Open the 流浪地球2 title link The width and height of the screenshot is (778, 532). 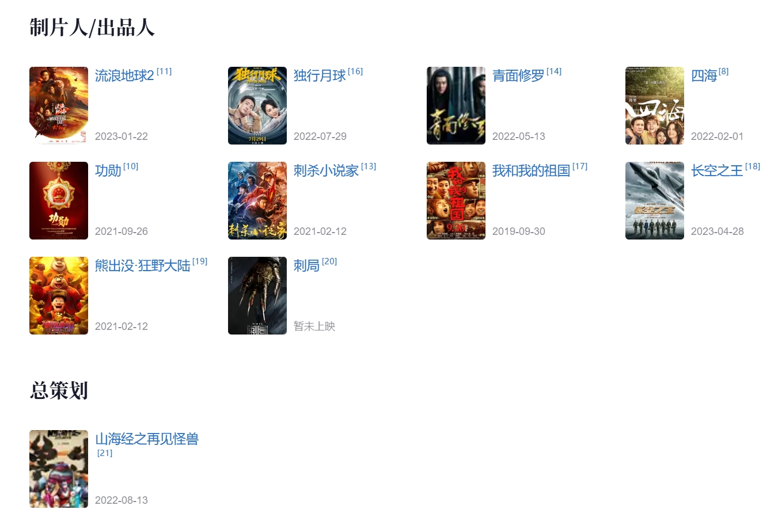pos(124,76)
